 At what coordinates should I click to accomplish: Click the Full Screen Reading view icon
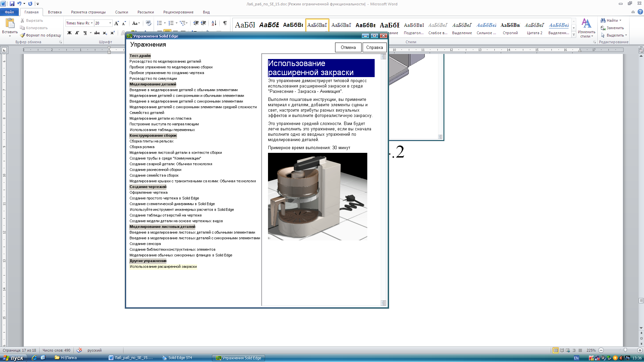pyautogui.click(x=562, y=350)
